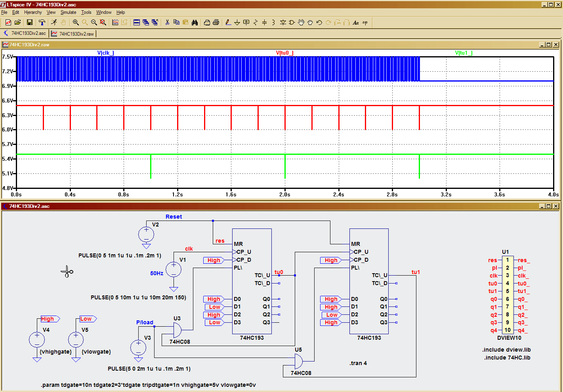Viewport: 563px width, 392px height.
Task: Open the Simulate menu
Action: (x=68, y=12)
